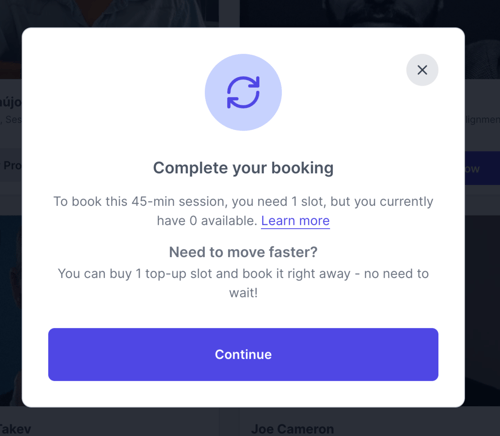Click the cut-off "lignmen" text on right

tap(482, 120)
